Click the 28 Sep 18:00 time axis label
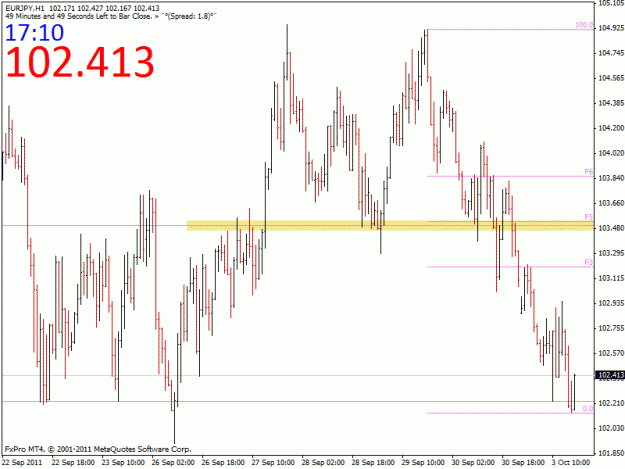 pyautogui.click(x=373, y=462)
